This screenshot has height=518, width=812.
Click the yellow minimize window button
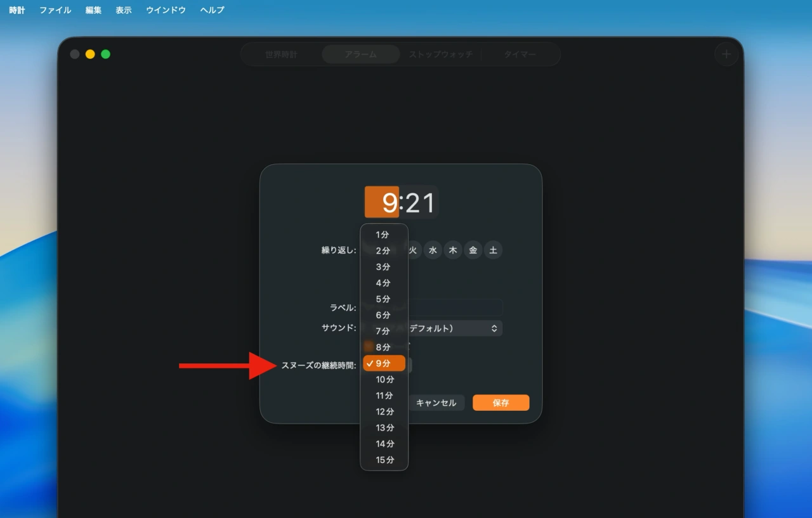[x=90, y=55]
